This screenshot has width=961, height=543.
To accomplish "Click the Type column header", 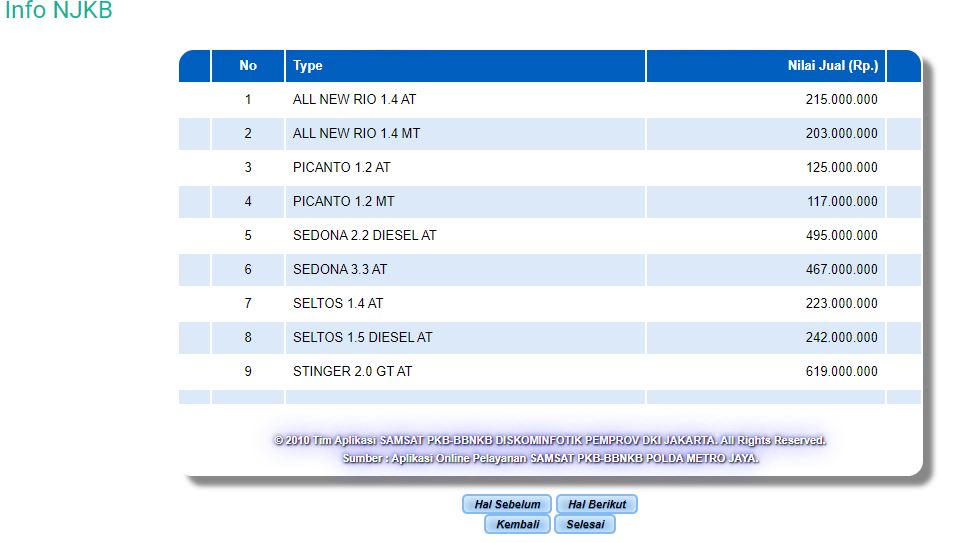I will click(465, 66).
